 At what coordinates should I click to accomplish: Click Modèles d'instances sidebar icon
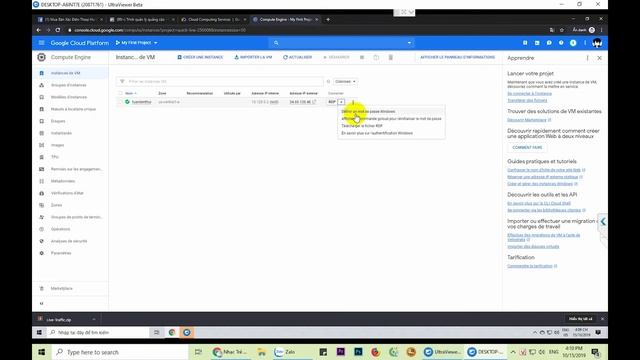coord(42,97)
